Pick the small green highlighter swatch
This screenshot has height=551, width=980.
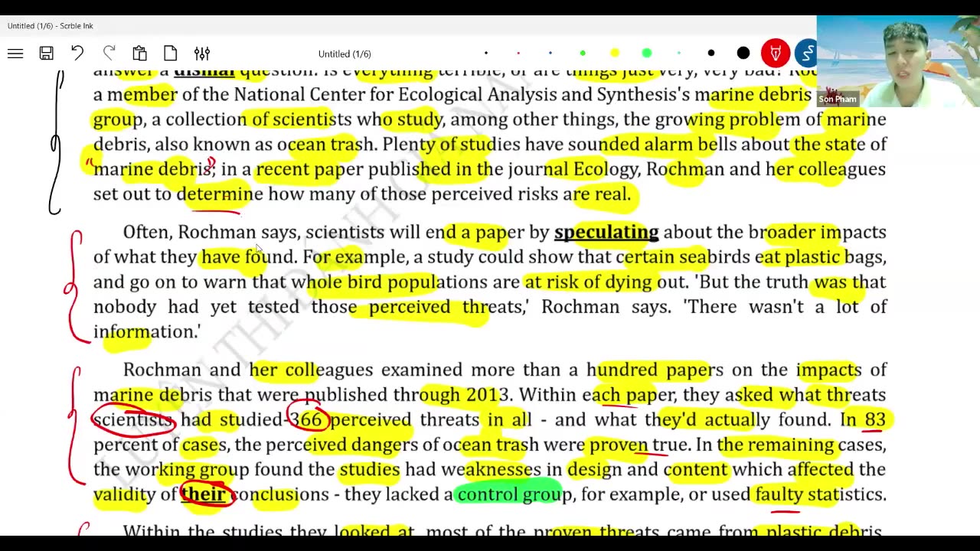[x=583, y=54]
